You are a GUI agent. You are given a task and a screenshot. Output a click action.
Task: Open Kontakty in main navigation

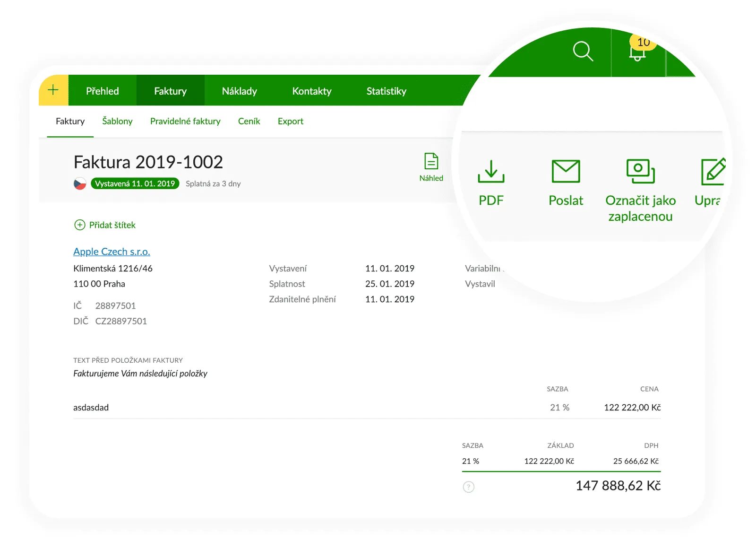311,91
